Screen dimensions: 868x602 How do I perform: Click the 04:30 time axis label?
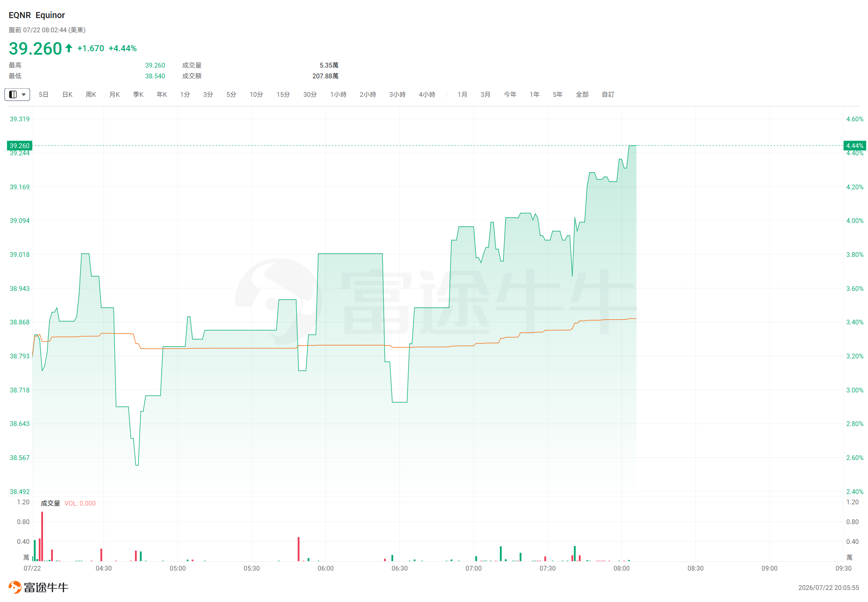[104, 568]
